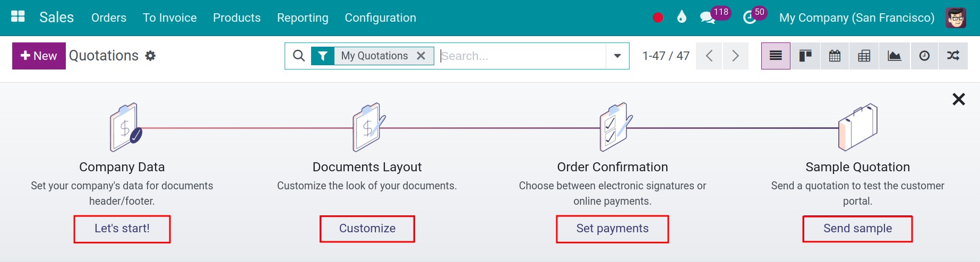Screen dimensions: 980x262
Task: Open activities clock with 50 badge
Action: [754, 16]
